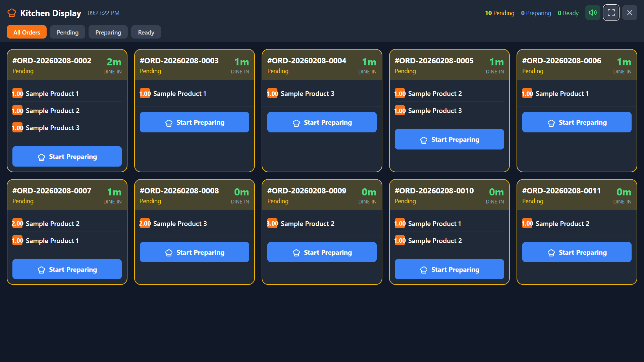
Task: Select the Ready filter
Action: [x=146, y=32]
